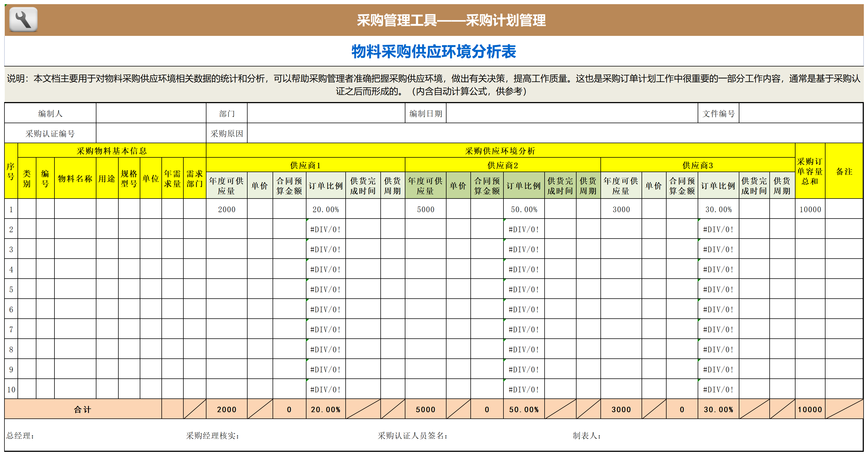Click the 5000 value in row 1
The height and width of the screenshot is (456, 868).
(x=426, y=209)
